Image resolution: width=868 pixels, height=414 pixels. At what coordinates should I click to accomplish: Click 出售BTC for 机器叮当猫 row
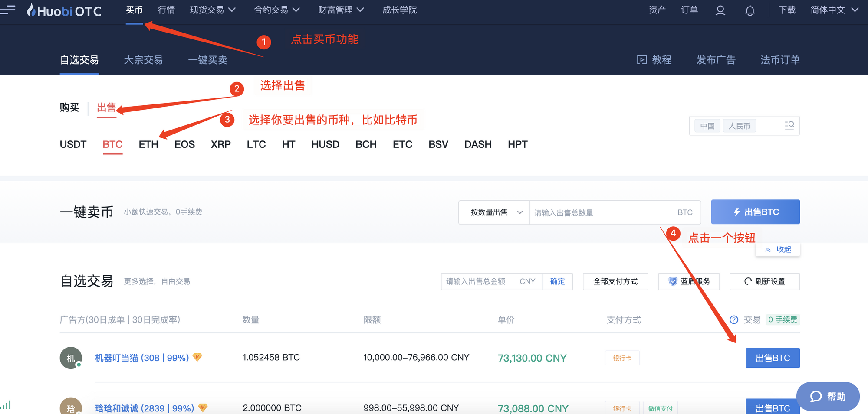pyautogui.click(x=773, y=358)
